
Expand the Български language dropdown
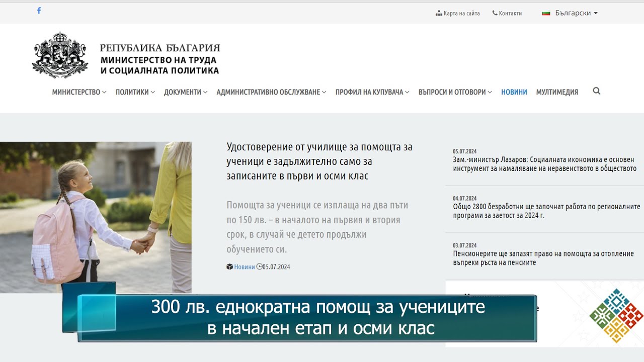point(573,13)
